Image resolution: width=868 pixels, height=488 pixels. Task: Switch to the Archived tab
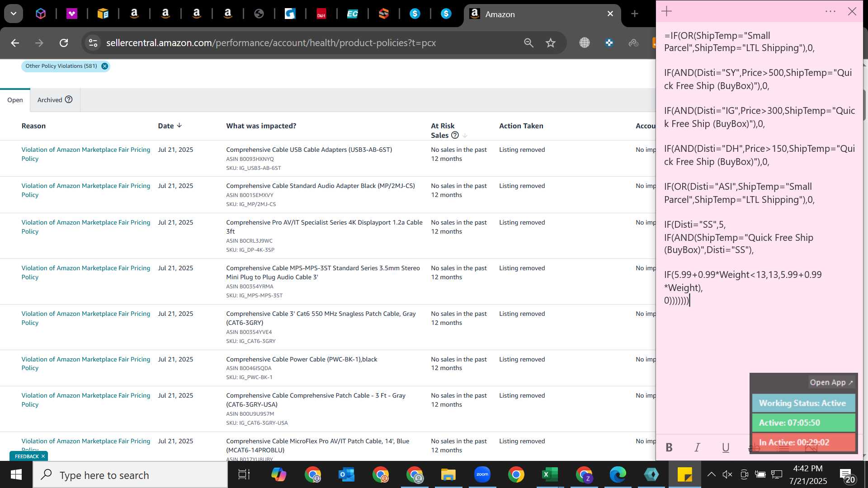coord(50,100)
